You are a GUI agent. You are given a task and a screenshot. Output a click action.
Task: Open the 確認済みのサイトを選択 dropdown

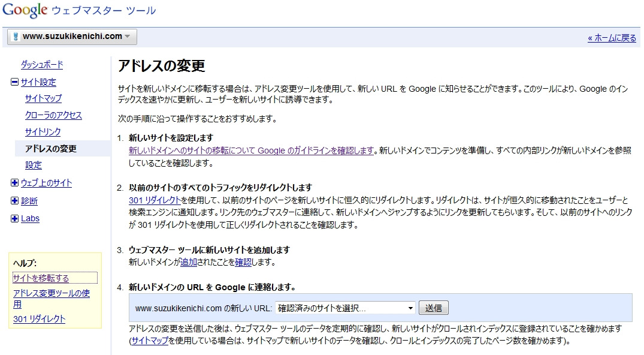(345, 308)
